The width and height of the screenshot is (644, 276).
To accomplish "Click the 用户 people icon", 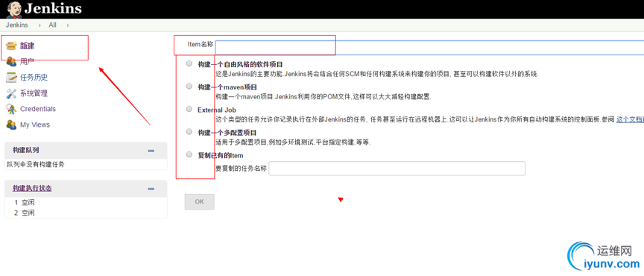I will [x=11, y=62].
